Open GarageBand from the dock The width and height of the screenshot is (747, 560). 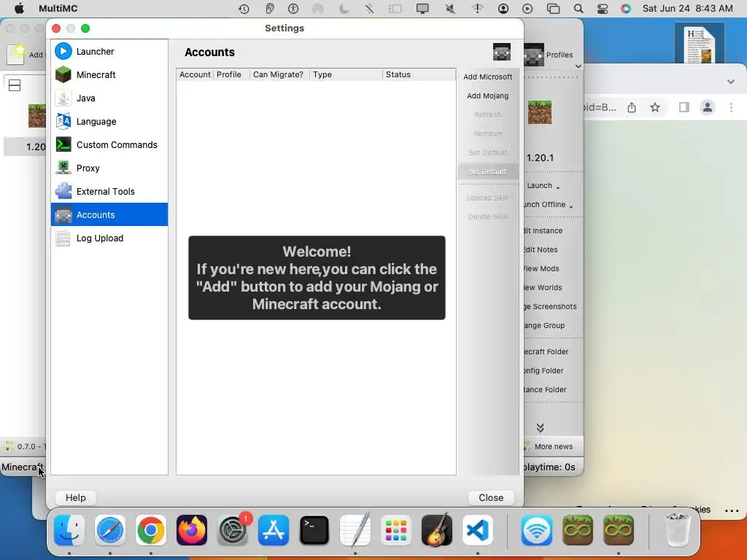pyautogui.click(x=437, y=529)
